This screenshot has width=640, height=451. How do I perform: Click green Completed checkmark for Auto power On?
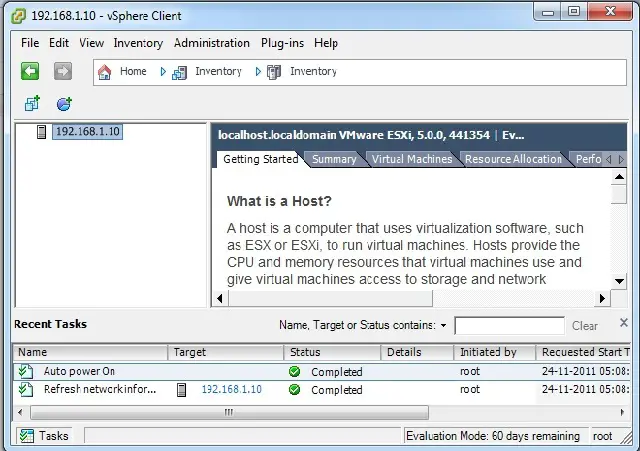(x=294, y=371)
